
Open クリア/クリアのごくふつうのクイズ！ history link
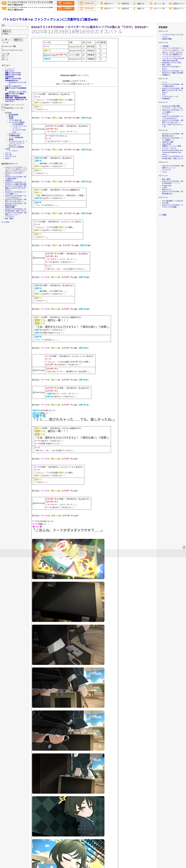173,36
